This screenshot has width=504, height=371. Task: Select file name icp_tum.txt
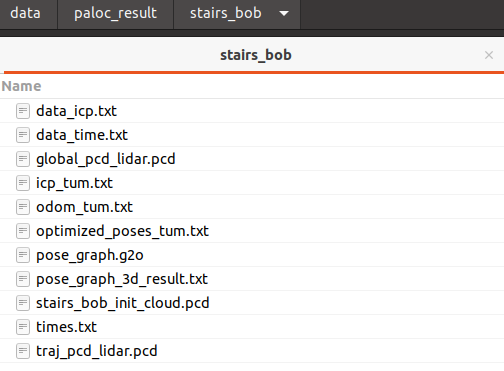pos(74,183)
